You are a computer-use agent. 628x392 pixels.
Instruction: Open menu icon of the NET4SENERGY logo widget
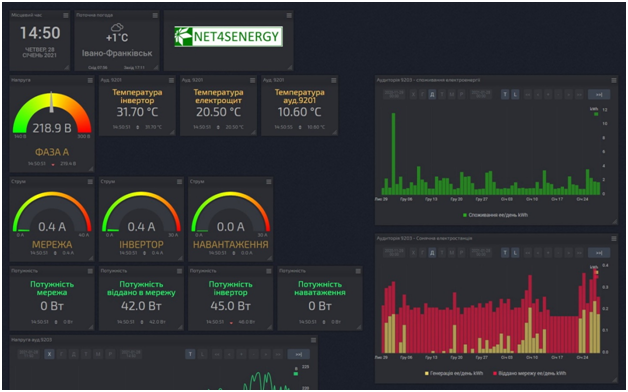289,15
